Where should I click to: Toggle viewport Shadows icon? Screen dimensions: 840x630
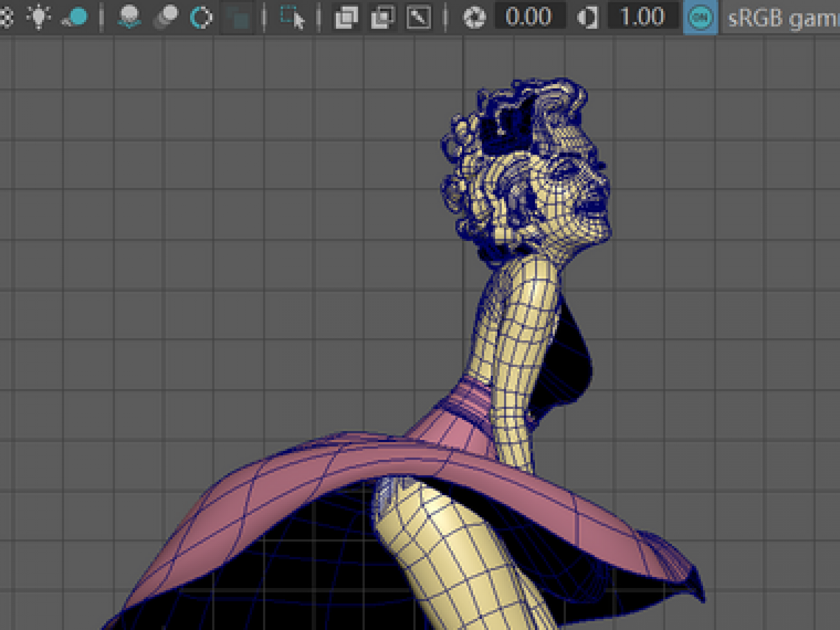coord(75,17)
